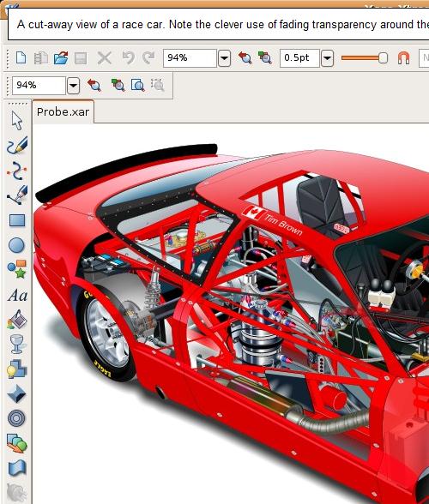Select the previous zoom icon in top toolbar
The height and width of the screenshot is (504, 429).
(245, 58)
